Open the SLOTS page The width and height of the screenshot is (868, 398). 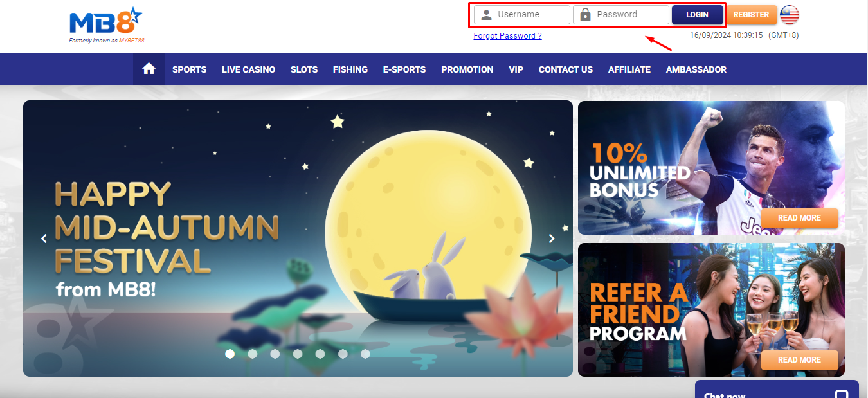click(x=303, y=69)
